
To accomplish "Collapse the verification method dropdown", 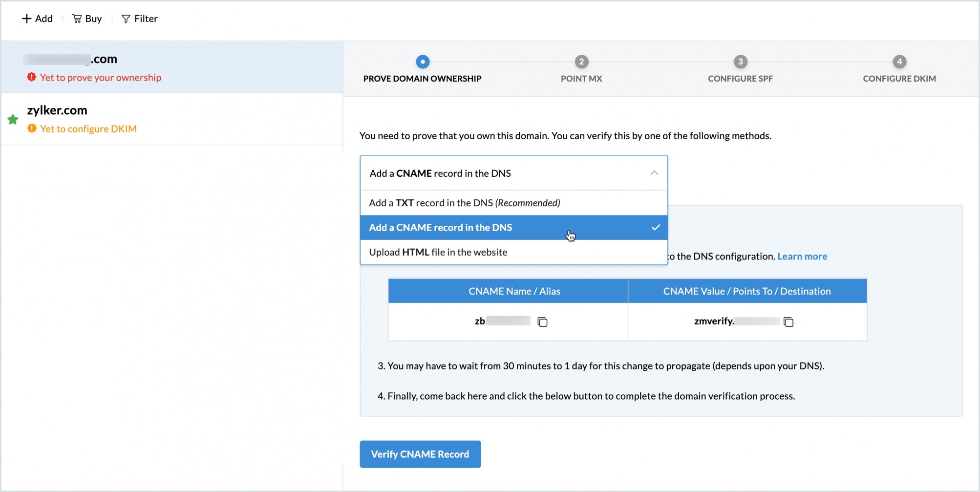I will (514, 173).
